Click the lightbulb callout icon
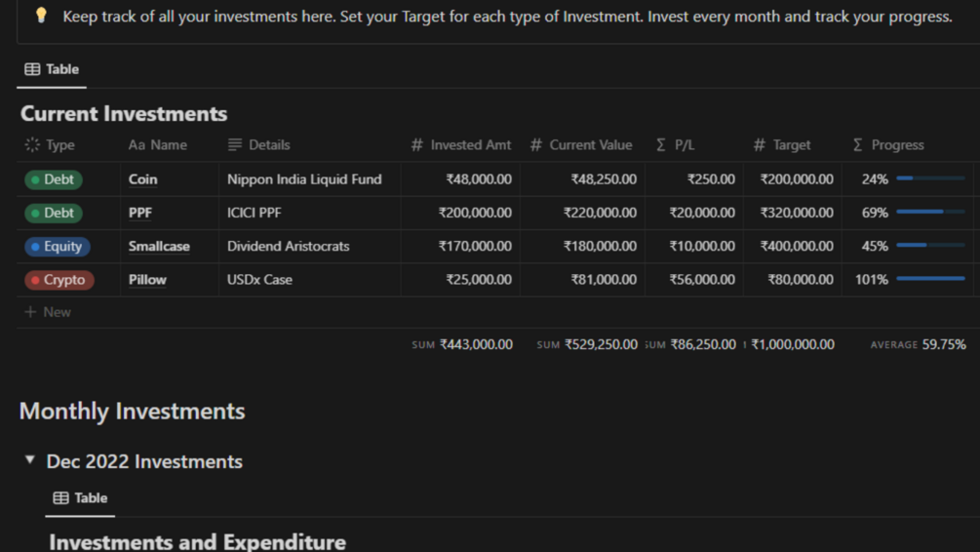Viewport: 980px width, 552px height. pos(41,16)
